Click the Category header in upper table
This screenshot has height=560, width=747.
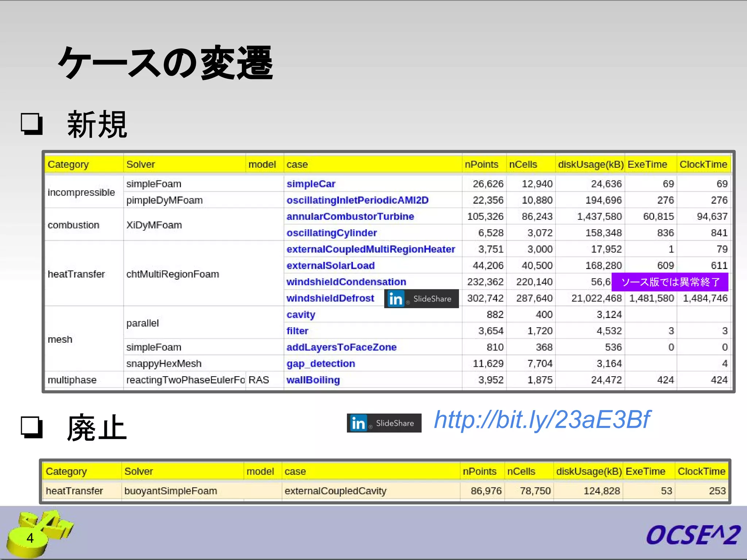pyautogui.click(x=68, y=164)
